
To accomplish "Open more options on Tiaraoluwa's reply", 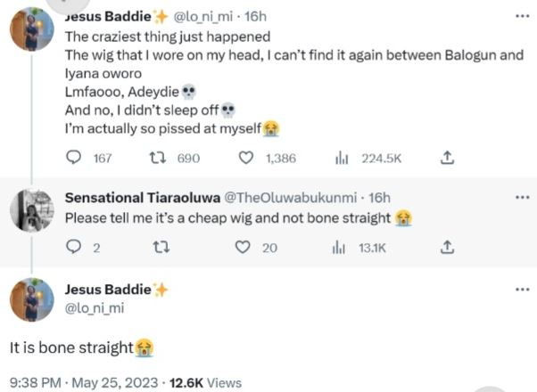I will pyautogui.click(x=522, y=198).
